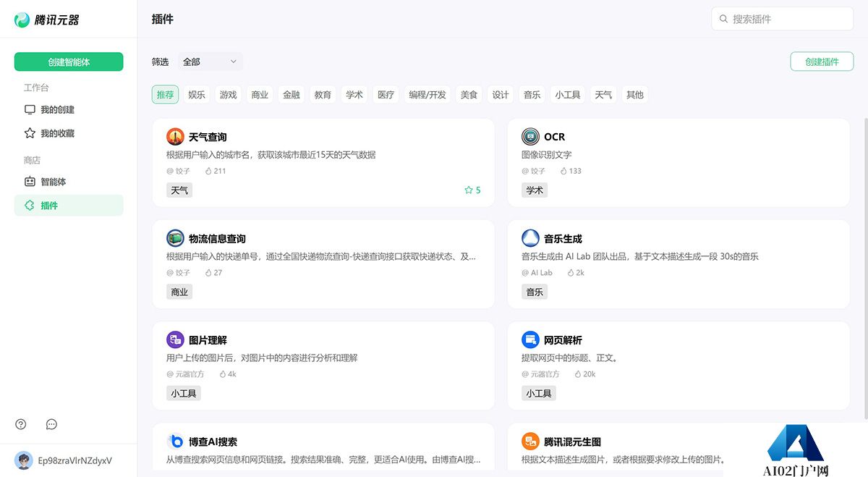Click the 小工具 tag on 网页解析 card
Image resolution: width=868 pixels, height=477 pixels.
coord(539,393)
